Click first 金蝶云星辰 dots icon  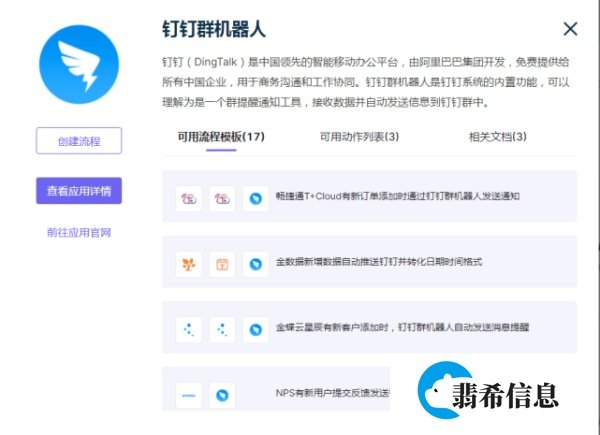point(189,329)
